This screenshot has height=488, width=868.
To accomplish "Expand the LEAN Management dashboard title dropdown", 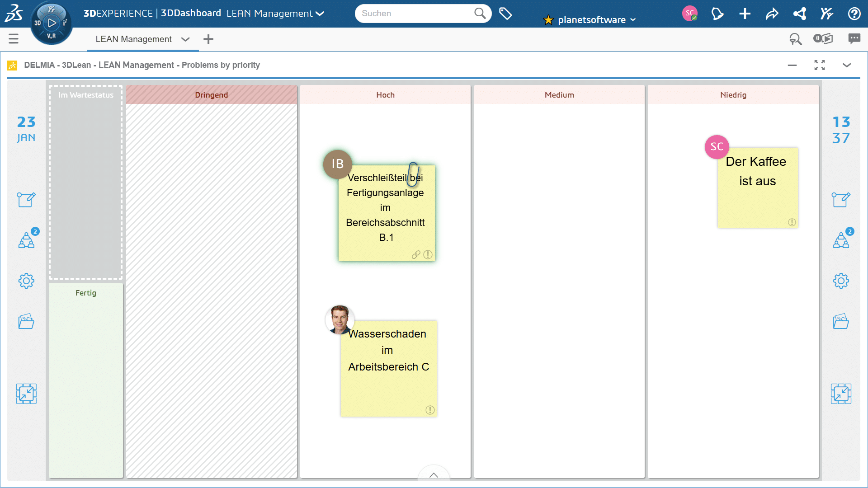I will tap(320, 14).
